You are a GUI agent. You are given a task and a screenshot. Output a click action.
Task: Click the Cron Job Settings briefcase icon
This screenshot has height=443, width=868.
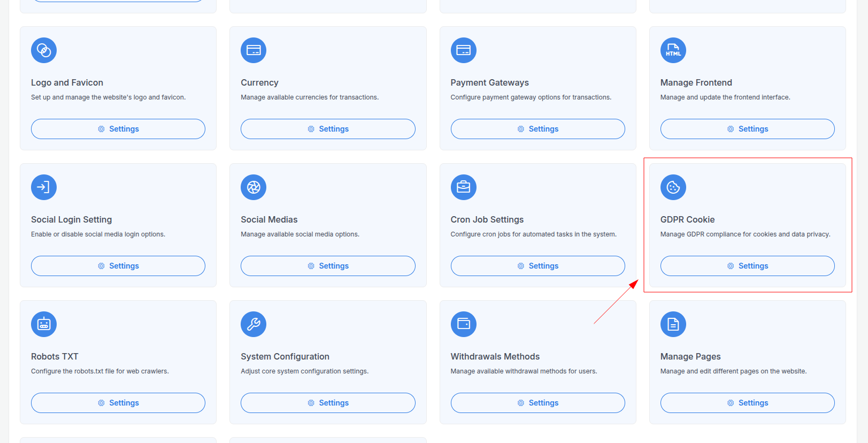(464, 187)
